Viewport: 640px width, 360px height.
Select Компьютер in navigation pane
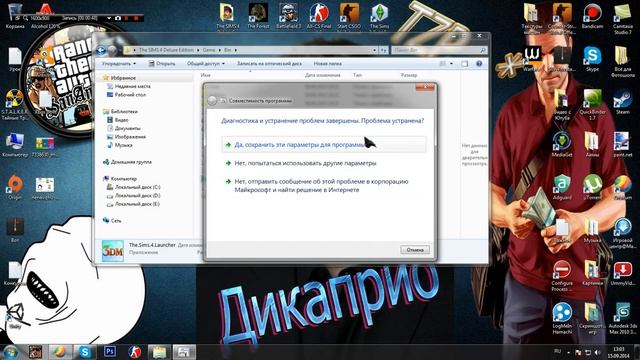[x=120, y=179]
